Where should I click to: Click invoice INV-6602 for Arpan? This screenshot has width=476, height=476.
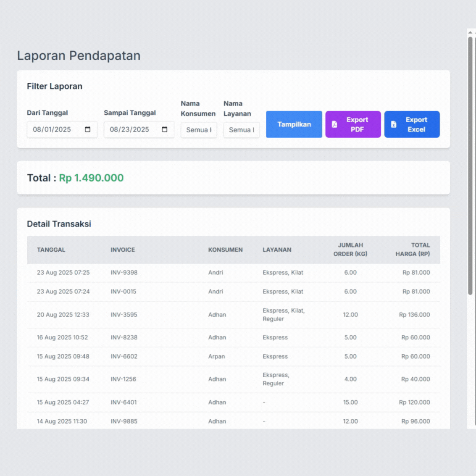point(124,356)
